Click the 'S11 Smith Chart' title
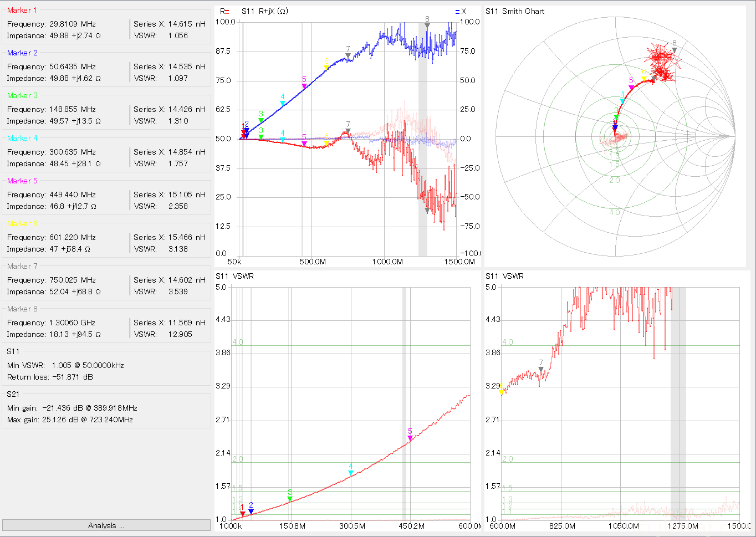Viewport: 756px width, 537px height. pyautogui.click(x=515, y=11)
